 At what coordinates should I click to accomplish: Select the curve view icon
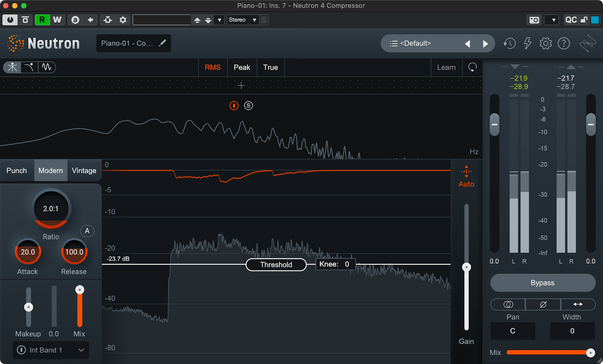coord(29,67)
